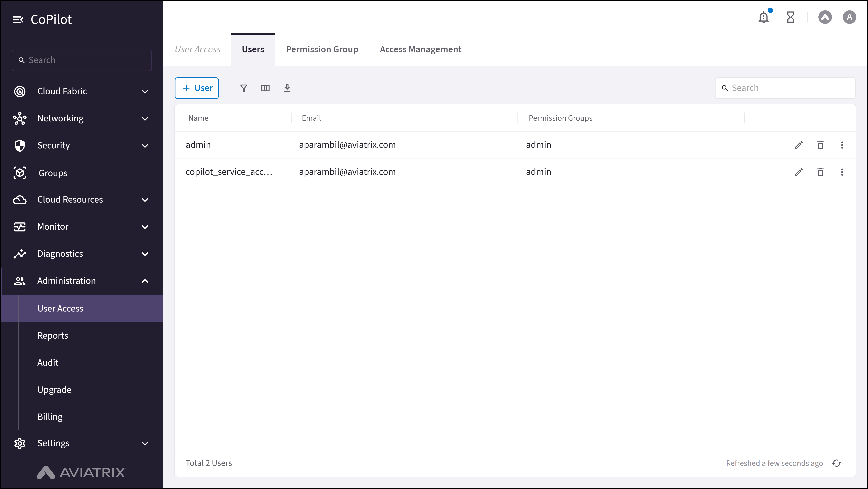Edit the admin user with pencil icon

point(799,145)
